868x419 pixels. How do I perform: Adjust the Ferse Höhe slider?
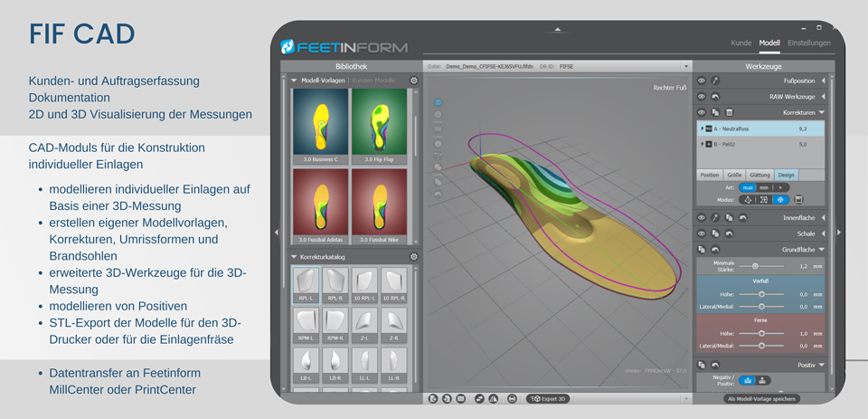click(761, 333)
